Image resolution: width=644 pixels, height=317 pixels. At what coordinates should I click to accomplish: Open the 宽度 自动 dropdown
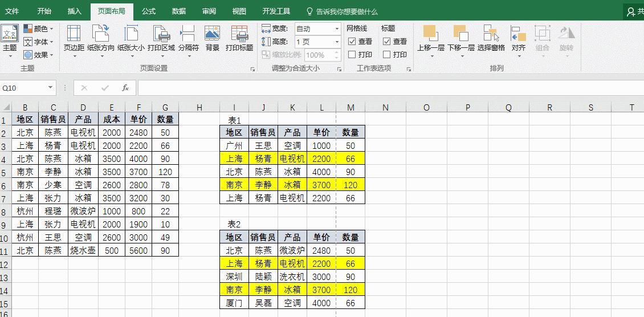(337, 29)
